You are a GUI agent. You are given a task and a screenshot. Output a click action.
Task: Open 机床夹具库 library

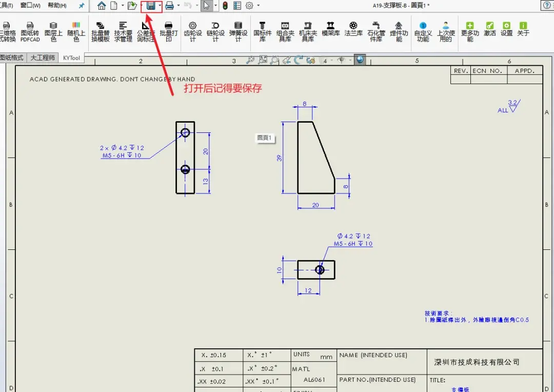pos(308,32)
